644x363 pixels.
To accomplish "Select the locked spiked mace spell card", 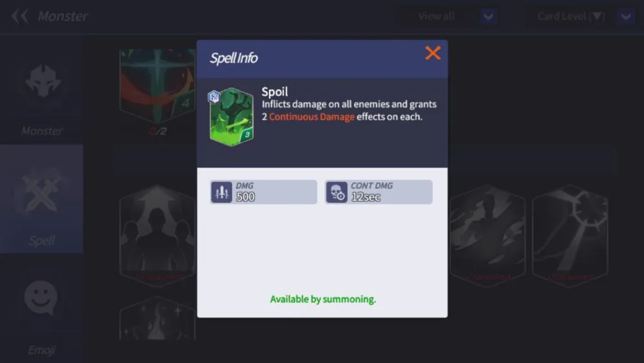I will (x=570, y=235).
